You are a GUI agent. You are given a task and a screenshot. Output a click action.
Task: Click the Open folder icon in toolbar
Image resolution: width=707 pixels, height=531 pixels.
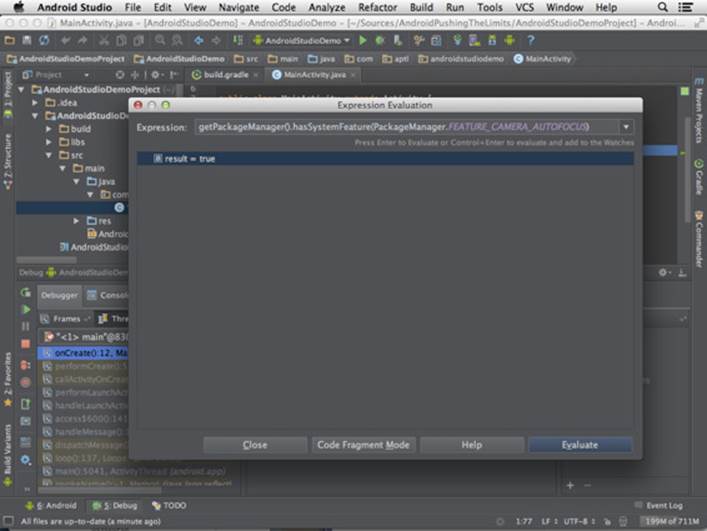(9, 41)
